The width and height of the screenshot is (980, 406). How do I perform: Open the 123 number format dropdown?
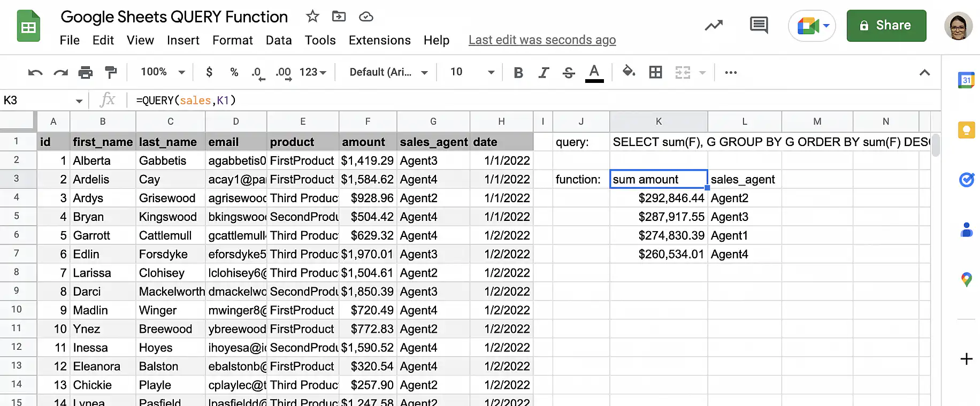(x=313, y=72)
